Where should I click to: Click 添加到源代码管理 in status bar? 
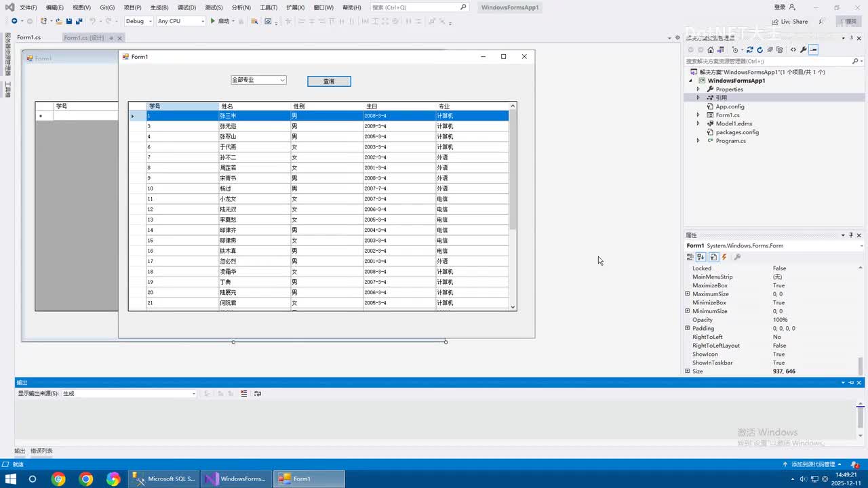[813, 464]
